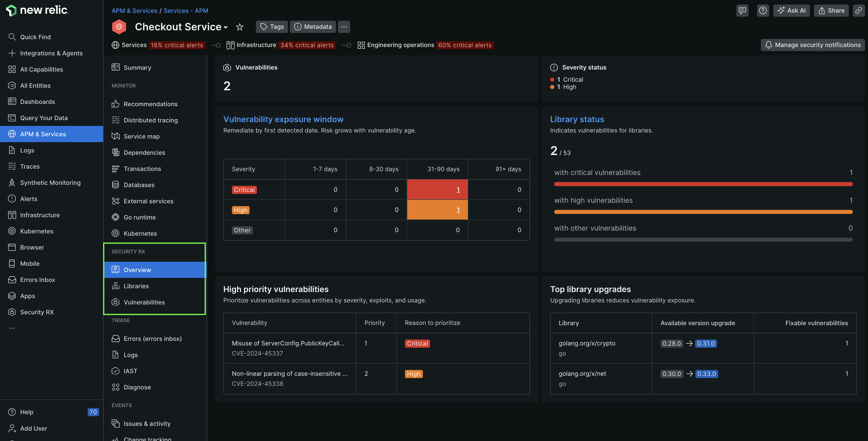This screenshot has height=441, width=868.
Task: Click Share button
Action: [x=831, y=10]
